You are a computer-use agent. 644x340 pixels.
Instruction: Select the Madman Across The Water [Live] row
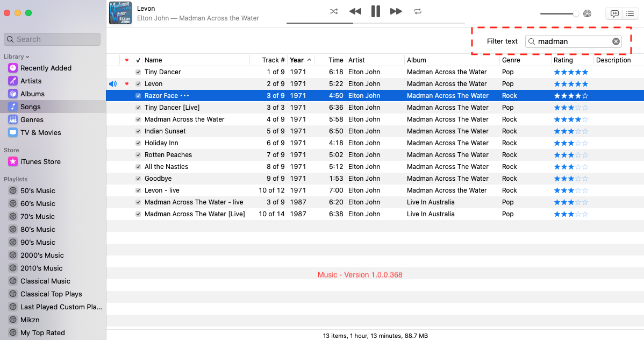pos(375,214)
